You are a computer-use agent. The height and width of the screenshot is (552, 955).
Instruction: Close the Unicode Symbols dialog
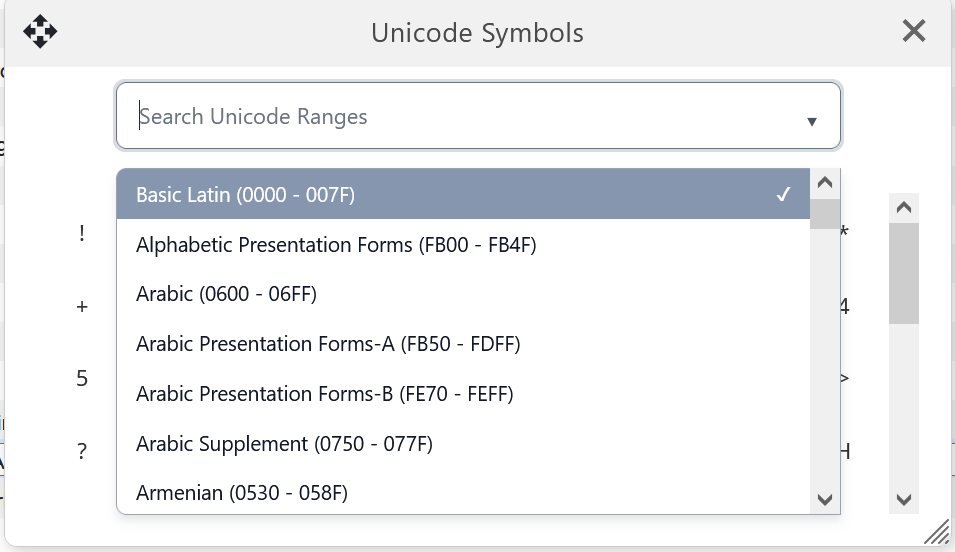tap(913, 32)
